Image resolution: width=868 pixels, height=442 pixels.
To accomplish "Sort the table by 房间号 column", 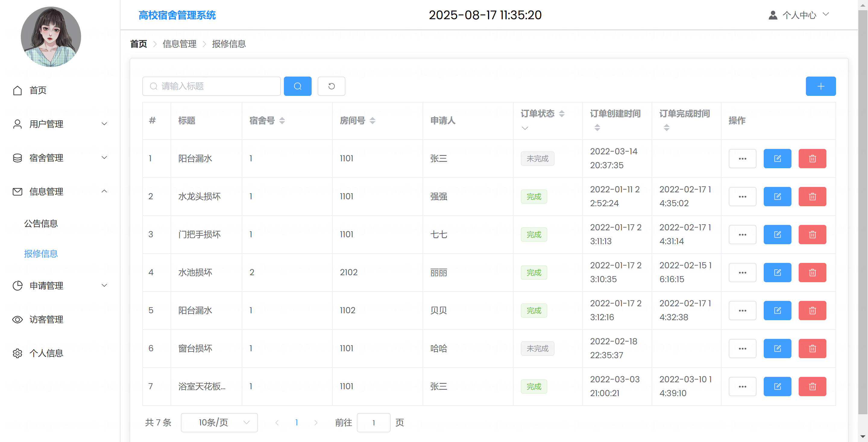I will (372, 121).
